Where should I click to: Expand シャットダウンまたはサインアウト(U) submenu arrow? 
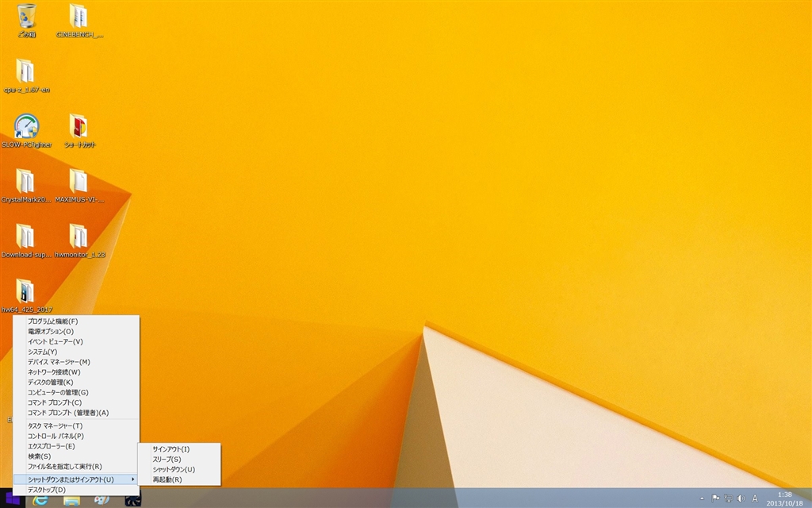tap(132, 479)
